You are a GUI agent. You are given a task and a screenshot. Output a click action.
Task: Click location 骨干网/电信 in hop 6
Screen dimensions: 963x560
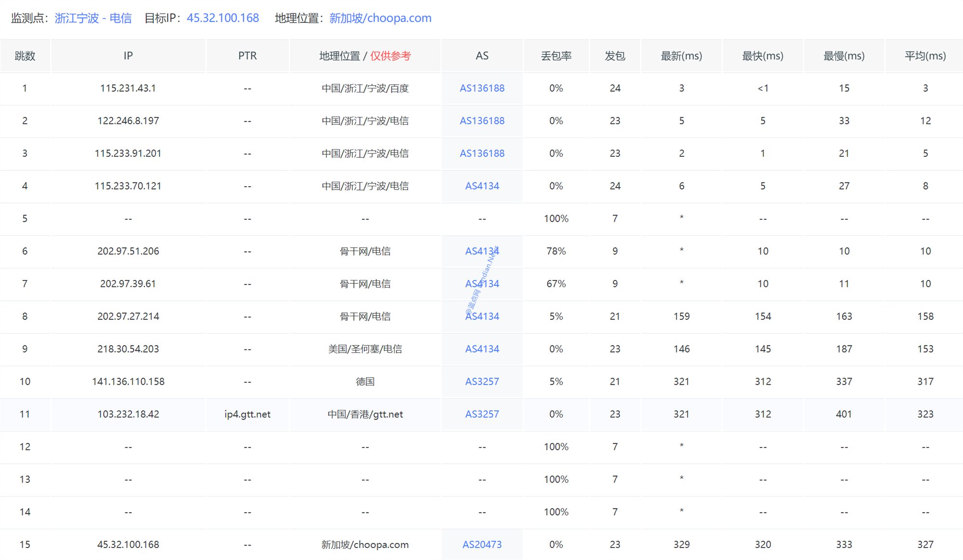pos(365,251)
